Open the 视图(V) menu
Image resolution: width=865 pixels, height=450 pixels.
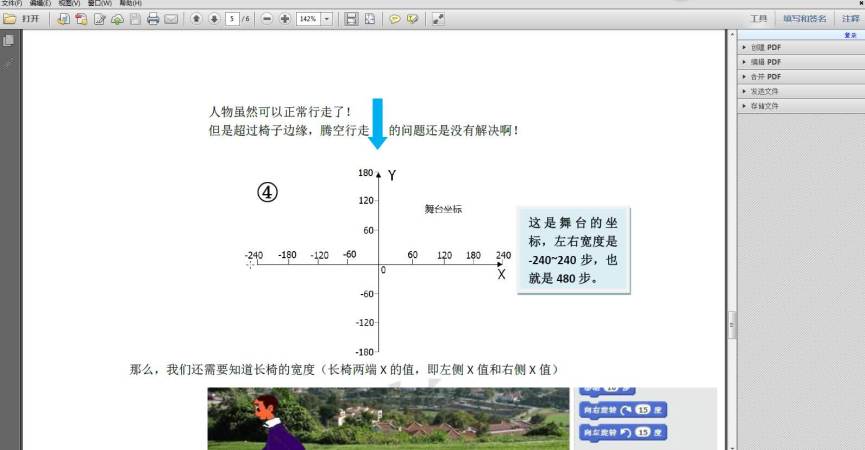(70, 3)
